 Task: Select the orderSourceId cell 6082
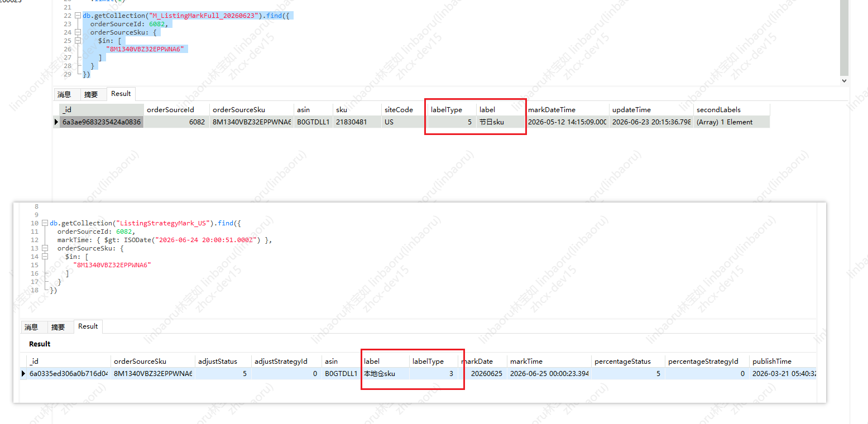(x=177, y=122)
